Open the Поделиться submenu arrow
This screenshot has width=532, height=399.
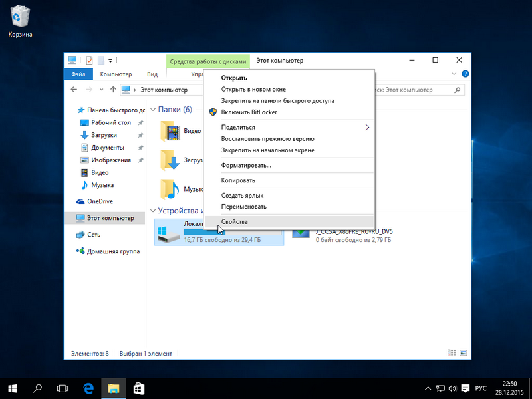366,127
